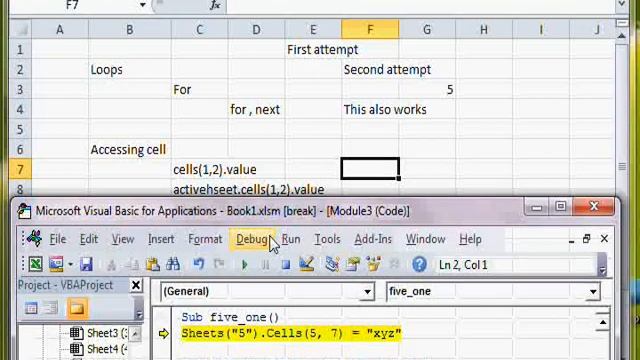Image resolution: width=640 pixels, height=360 pixels.
Task: Open the View menu in VBA editor
Action: (x=123, y=239)
